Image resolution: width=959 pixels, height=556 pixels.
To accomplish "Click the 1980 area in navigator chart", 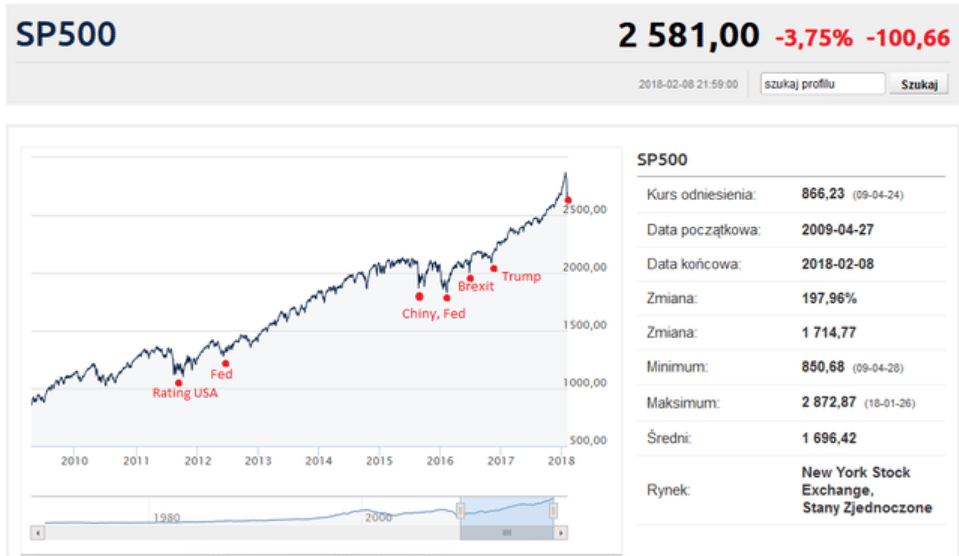I will [166, 517].
